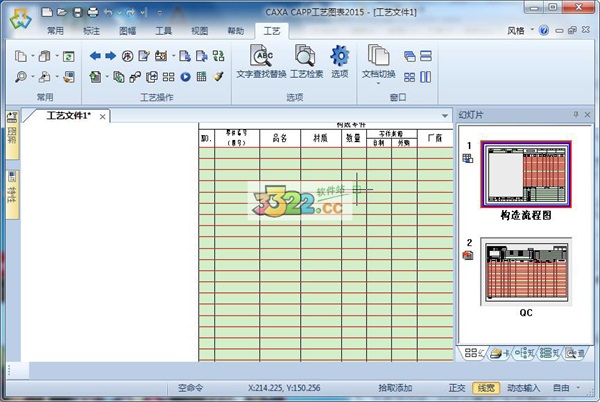Open the 选项 gear options
The image size is (600, 402).
tap(339, 61)
